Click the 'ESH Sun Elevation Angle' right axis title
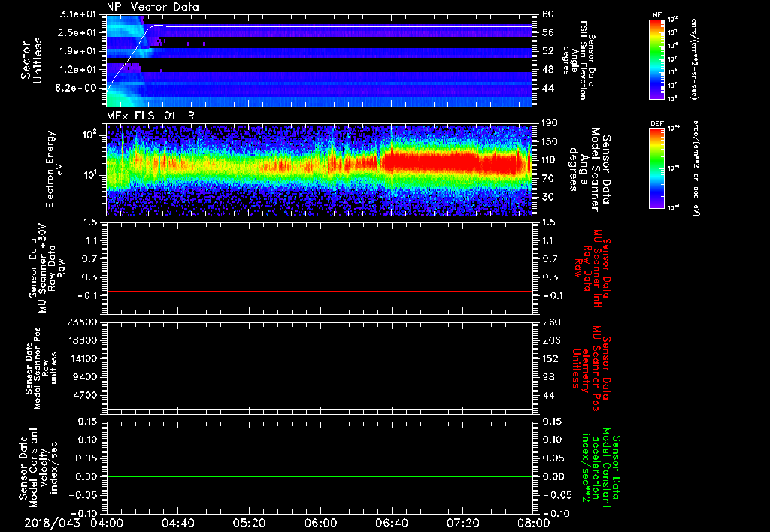 [x=578, y=59]
